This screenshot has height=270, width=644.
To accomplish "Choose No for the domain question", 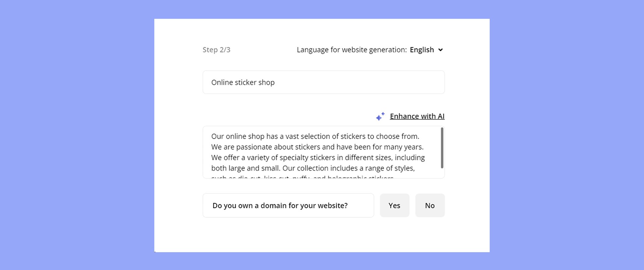I will [x=430, y=205].
